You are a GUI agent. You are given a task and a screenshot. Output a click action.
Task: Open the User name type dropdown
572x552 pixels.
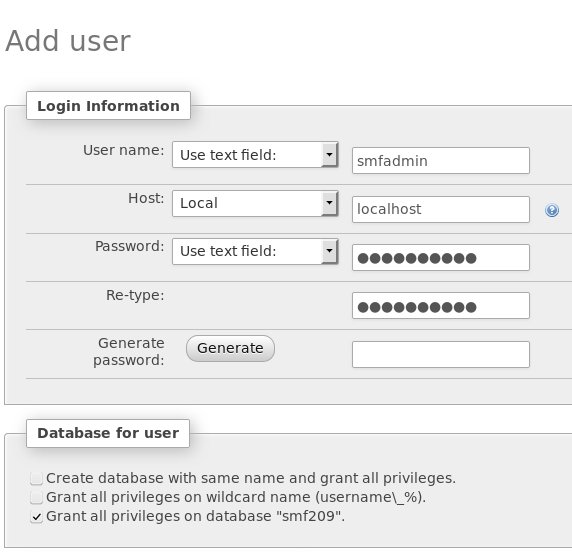point(255,155)
